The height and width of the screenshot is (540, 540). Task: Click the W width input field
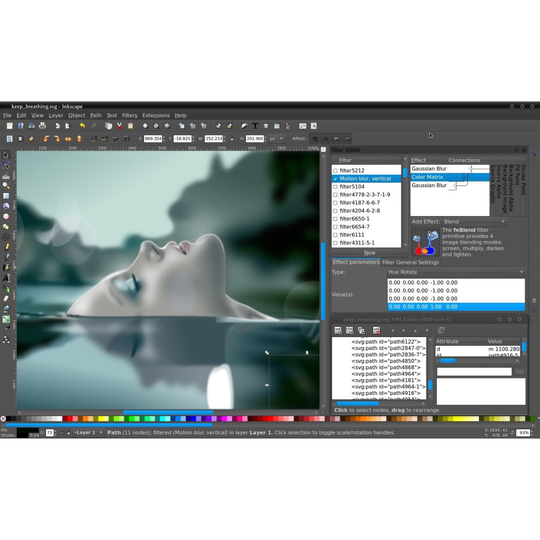(x=214, y=138)
